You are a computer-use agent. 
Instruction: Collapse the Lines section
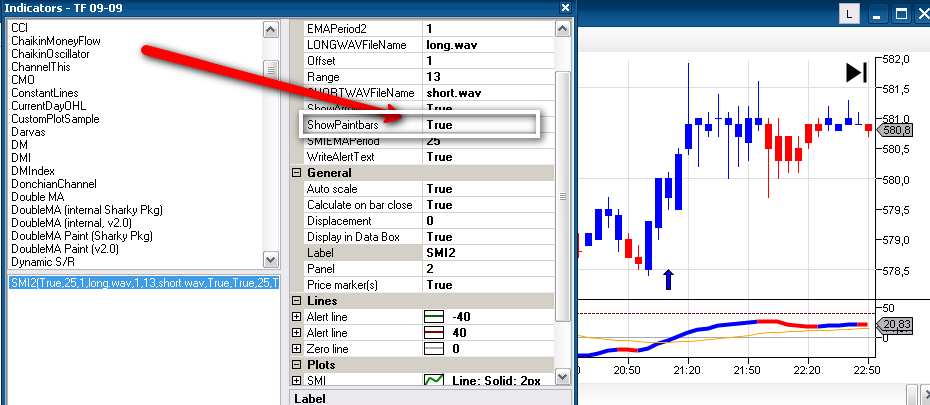point(296,301)
